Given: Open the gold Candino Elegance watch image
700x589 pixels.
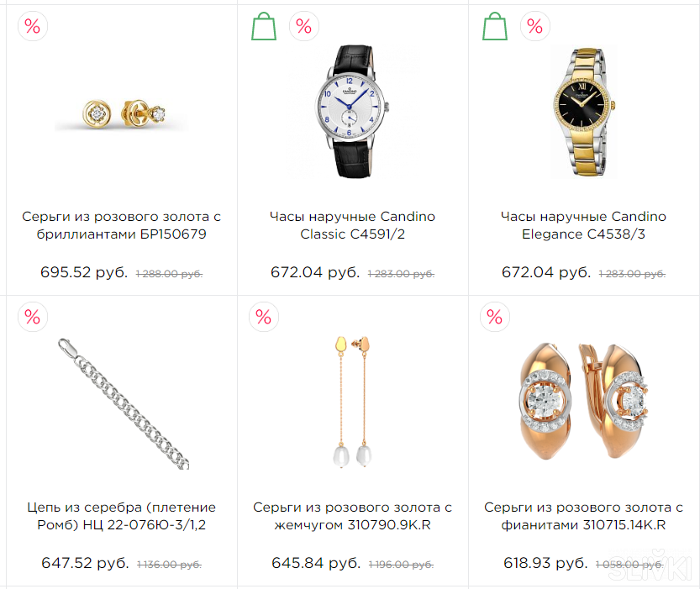Looking at the screenshot, I should pyautogui.click(x=584, y=112).
